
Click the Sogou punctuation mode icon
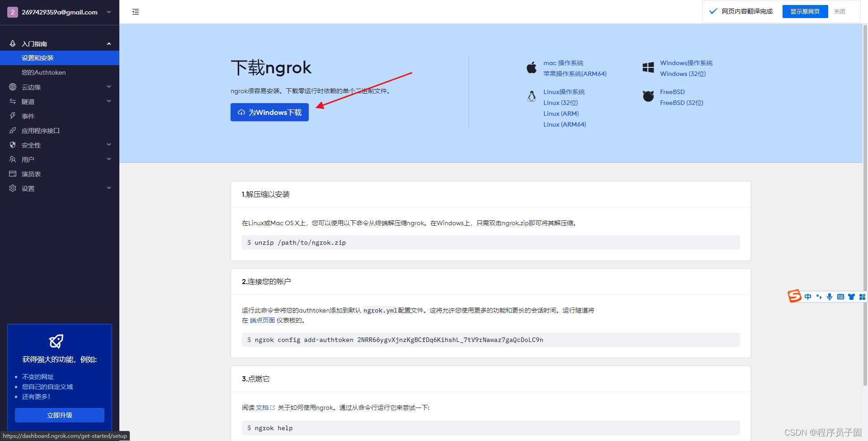click(x=819, y=297)
